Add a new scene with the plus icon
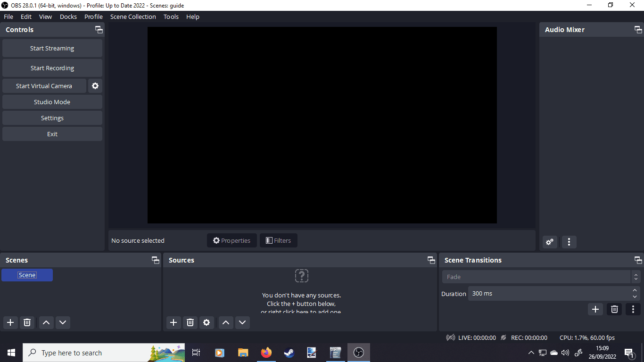 pos(10,322)
